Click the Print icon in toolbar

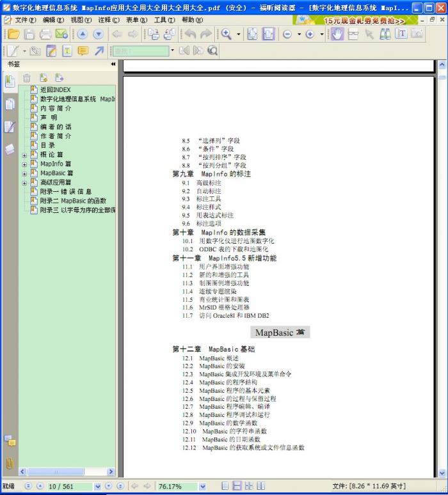pyautogui.click(x=45, y=34)
